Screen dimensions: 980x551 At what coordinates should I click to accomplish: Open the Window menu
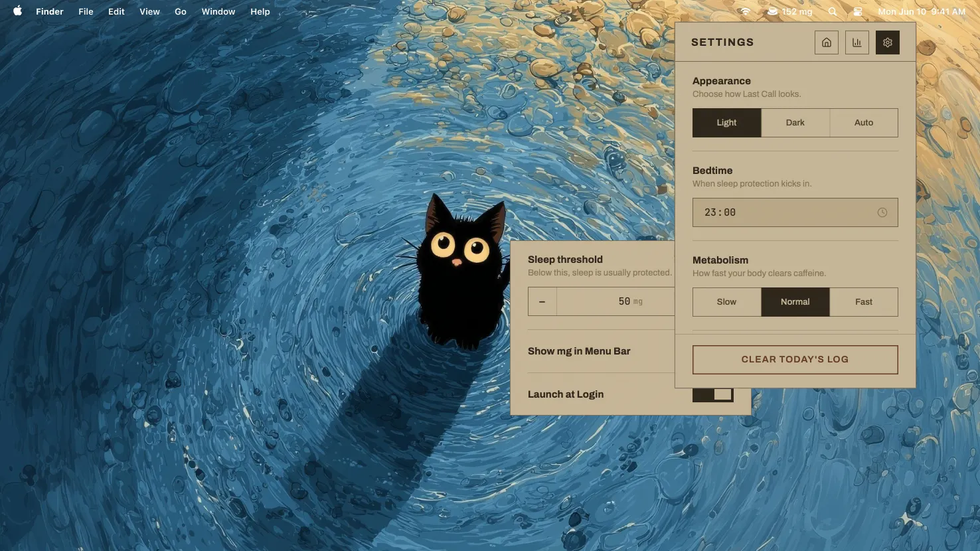(x=218, y=11)
